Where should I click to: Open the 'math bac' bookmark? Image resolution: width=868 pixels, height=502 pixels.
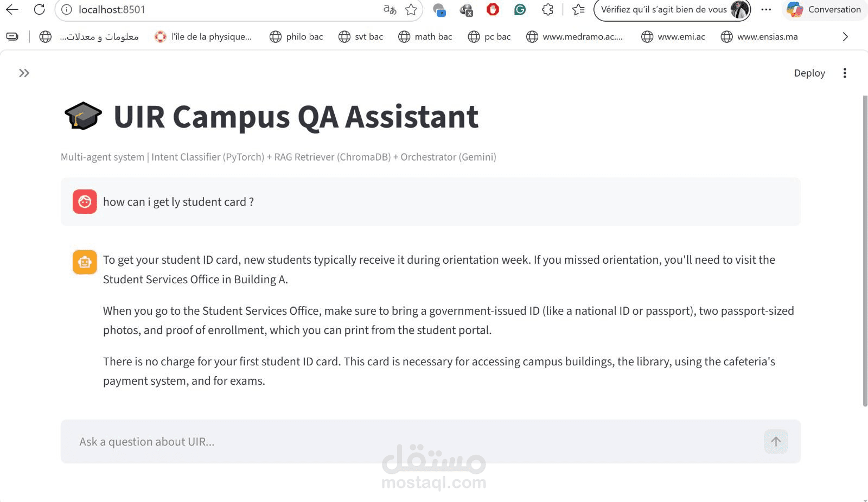pyautogui.click(x=425, y=36)
